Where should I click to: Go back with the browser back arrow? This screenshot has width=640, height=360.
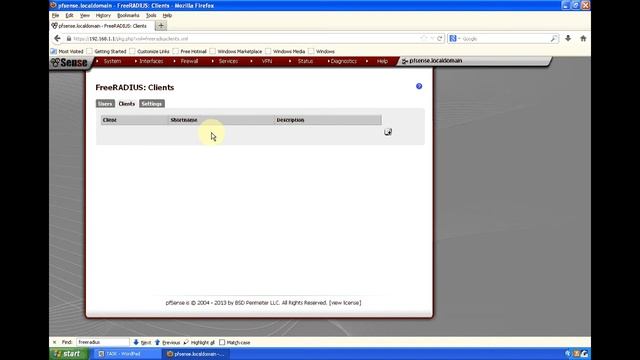(57, 38)
